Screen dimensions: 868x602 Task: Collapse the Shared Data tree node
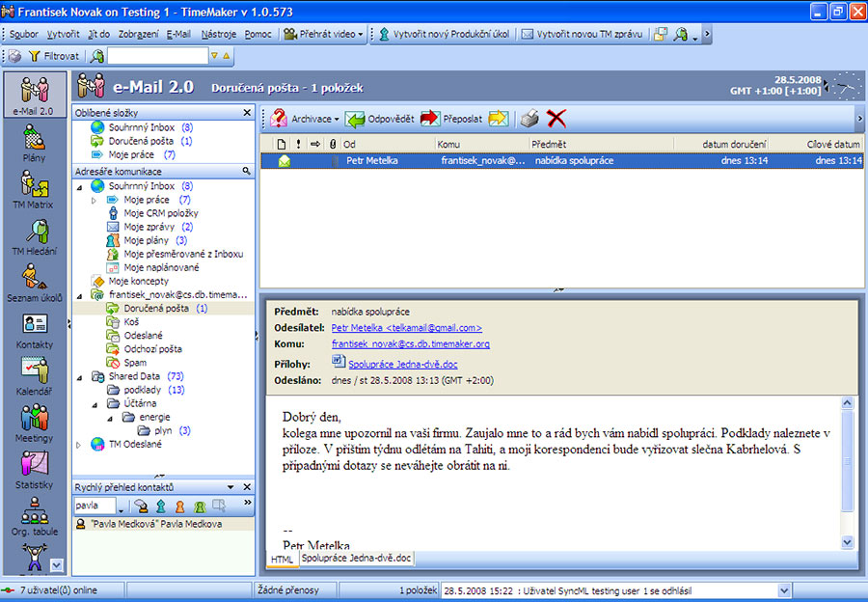[79, 376]
